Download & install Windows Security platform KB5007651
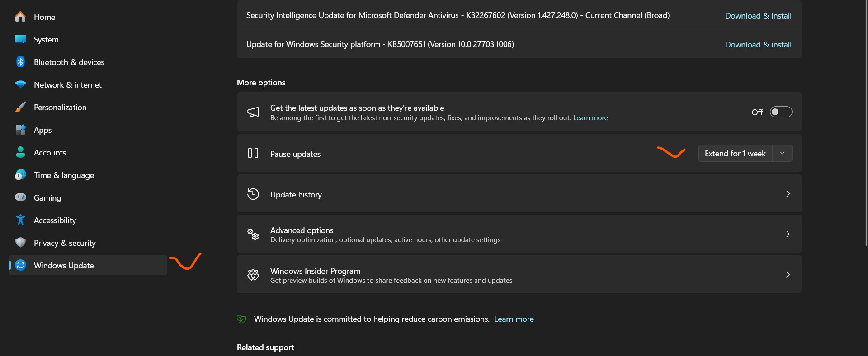The height and width of the screenshot is (356, 868). click(758, 44)
